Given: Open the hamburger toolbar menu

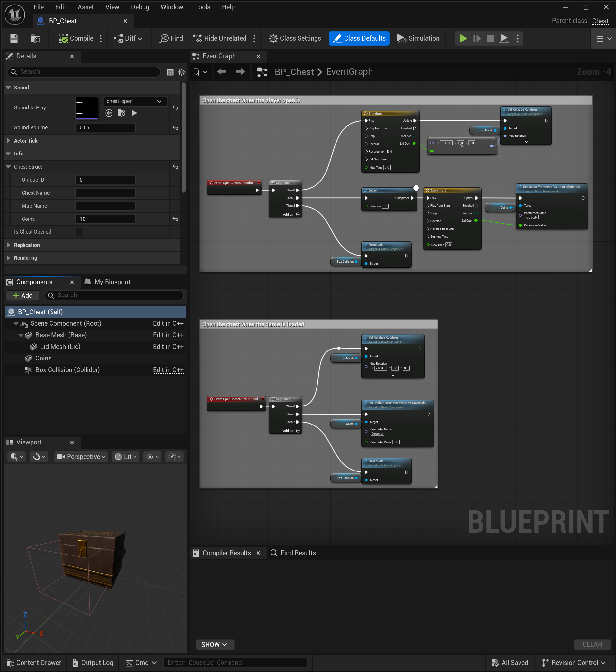Looking at the screenshot, I should click(x=604, y=39).
